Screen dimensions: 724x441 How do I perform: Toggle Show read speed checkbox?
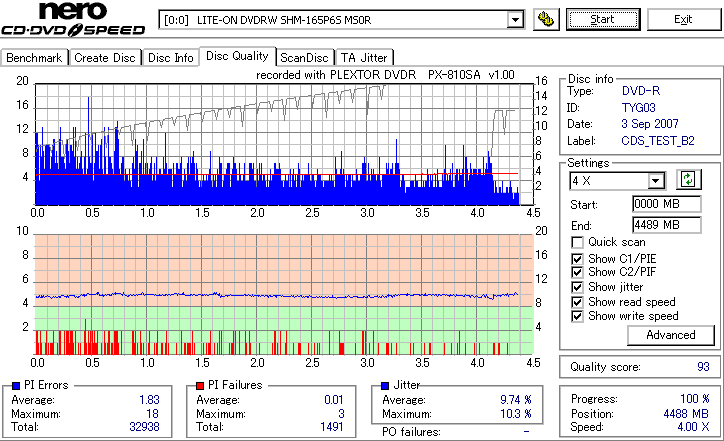point(577,302)
